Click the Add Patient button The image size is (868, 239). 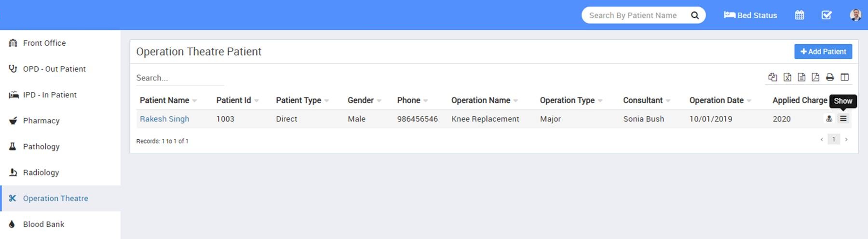pyautogui.click(x=823, y=52)
